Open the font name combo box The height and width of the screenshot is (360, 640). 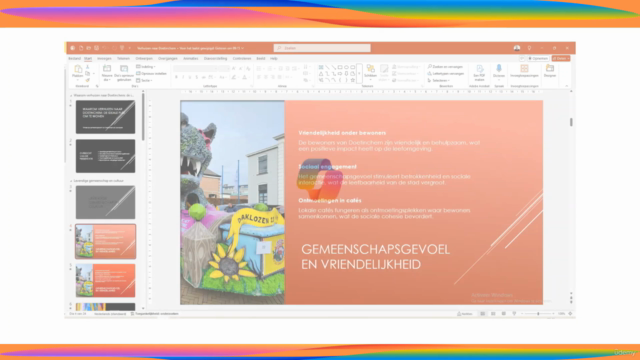(x=196, y=69)
